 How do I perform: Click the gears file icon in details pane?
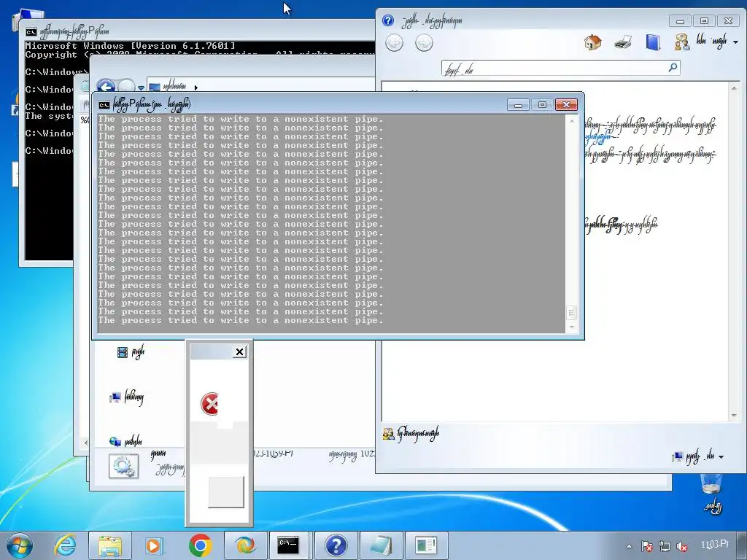123,466
